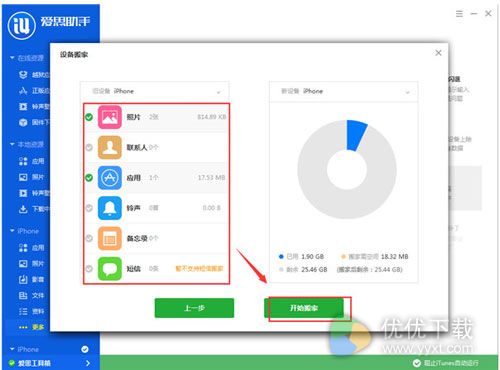Screen dimensions: 500x370
Task: Open 照片 icon under iPhone section
Action: [23, 264]
